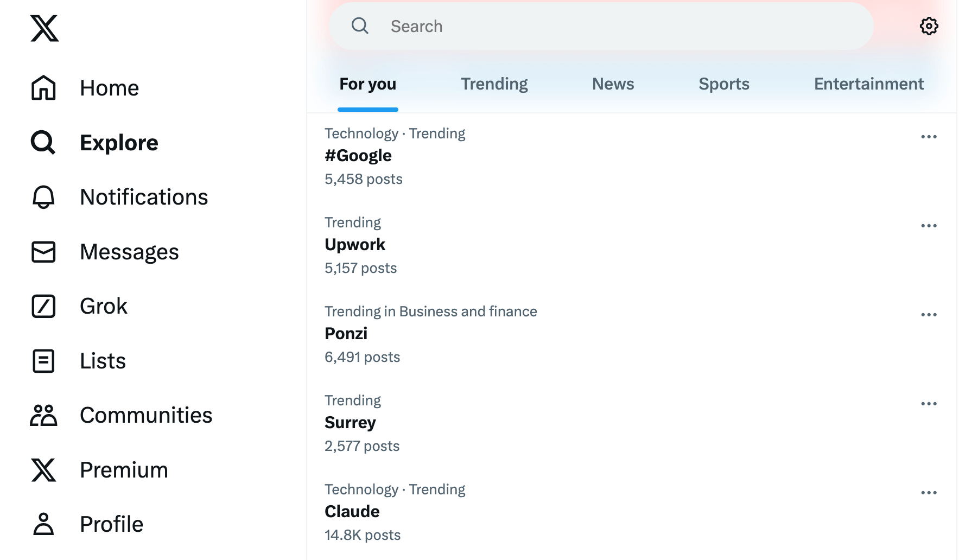Open Explore settings with the gear icon

[929, 26]
